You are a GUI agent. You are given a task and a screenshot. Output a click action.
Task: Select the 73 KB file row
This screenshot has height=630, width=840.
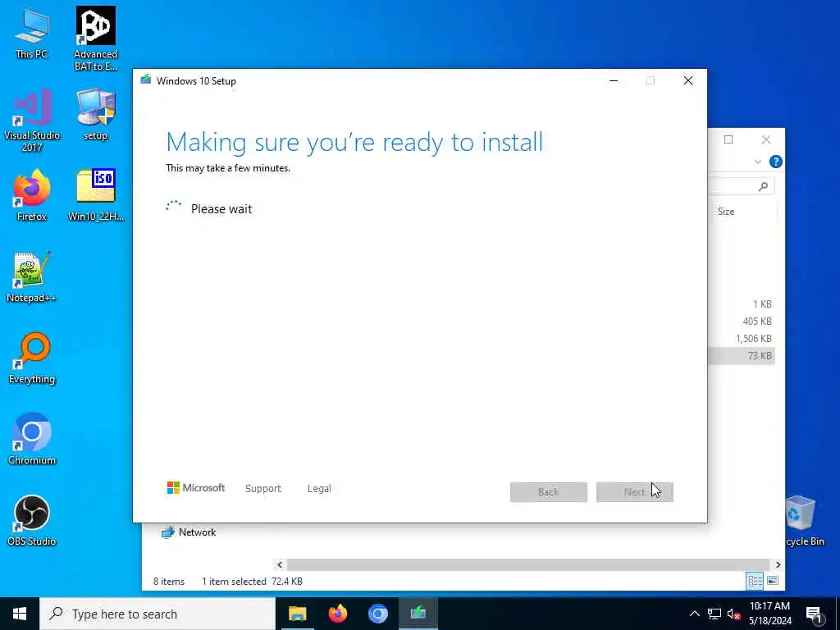pyautogui.click(x=742, y=356)
